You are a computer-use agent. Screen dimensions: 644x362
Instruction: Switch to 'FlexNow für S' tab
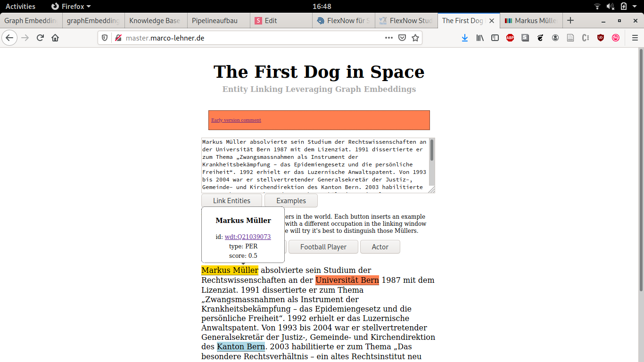pos(344,21)
